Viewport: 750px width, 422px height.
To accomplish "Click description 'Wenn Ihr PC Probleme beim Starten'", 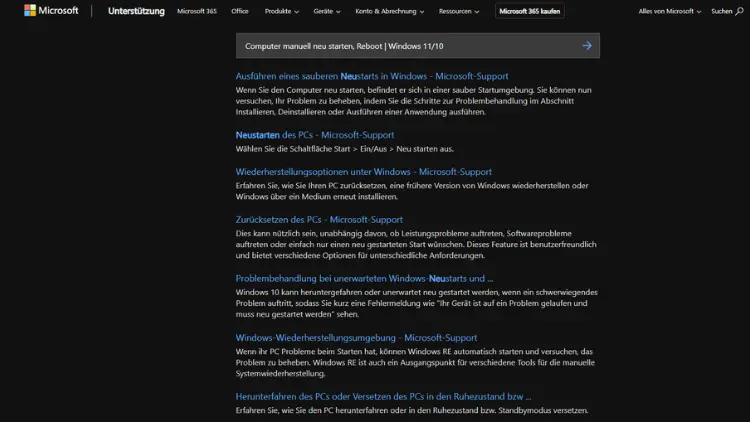I will click(x=415, y=362).
